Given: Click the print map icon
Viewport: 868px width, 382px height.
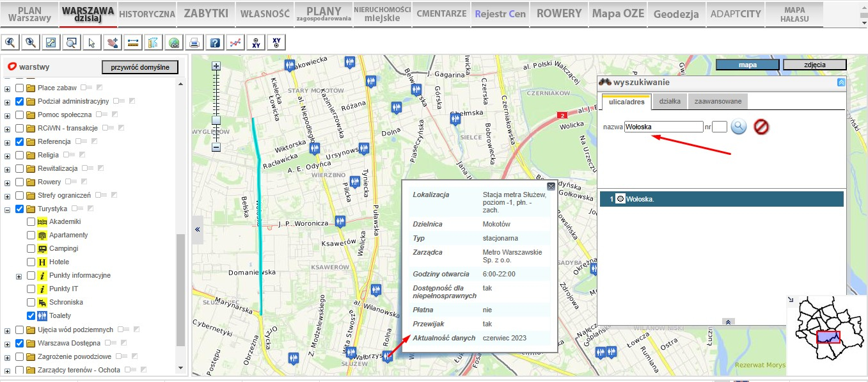Looking at the screenshot, I should click(x=194, y=43).
